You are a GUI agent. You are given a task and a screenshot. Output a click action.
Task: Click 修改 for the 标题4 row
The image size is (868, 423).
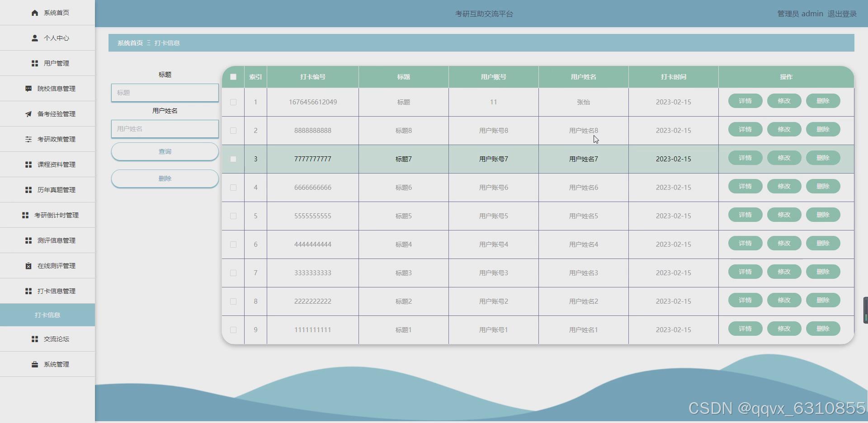(784, 243)
